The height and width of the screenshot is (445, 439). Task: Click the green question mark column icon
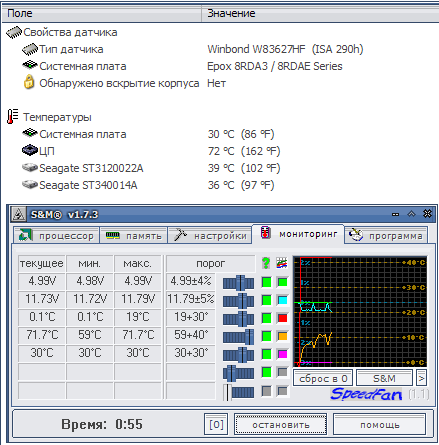click(266, 263)
